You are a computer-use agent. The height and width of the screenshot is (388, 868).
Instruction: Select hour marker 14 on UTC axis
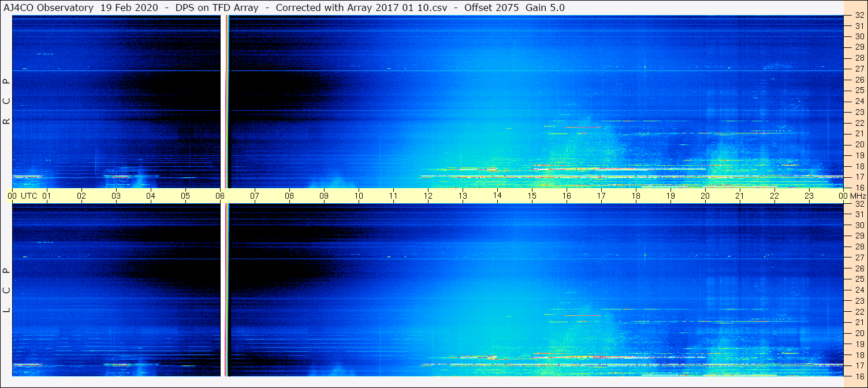point(497,195)
